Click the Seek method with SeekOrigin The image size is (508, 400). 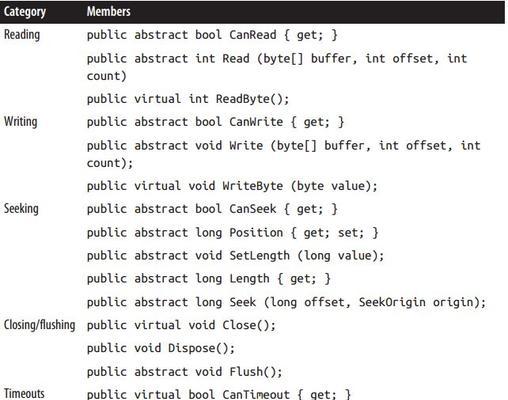tap(286, 302)
